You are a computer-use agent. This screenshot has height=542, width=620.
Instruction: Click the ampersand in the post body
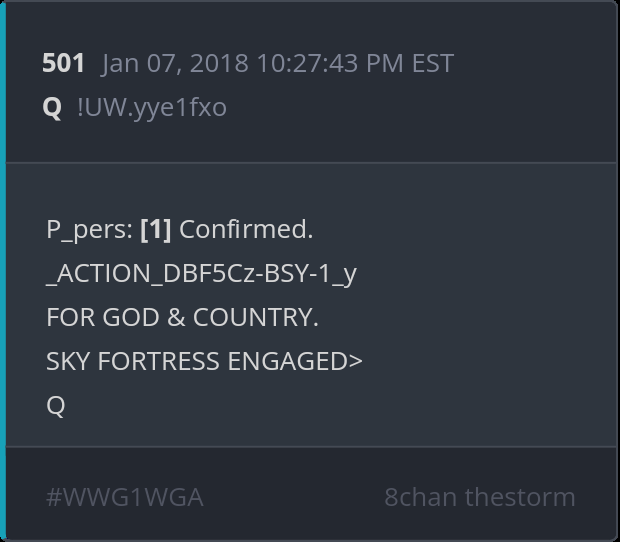tap(175, 317)
